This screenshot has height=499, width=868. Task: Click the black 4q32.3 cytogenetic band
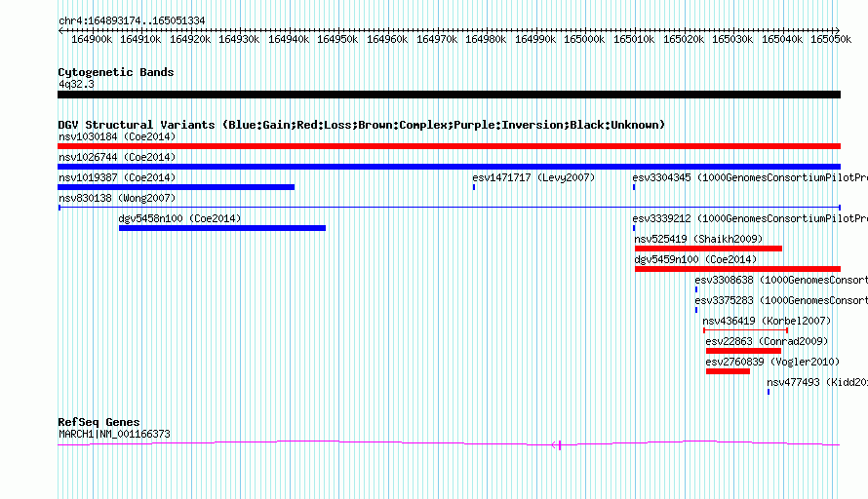coord(449,95)
